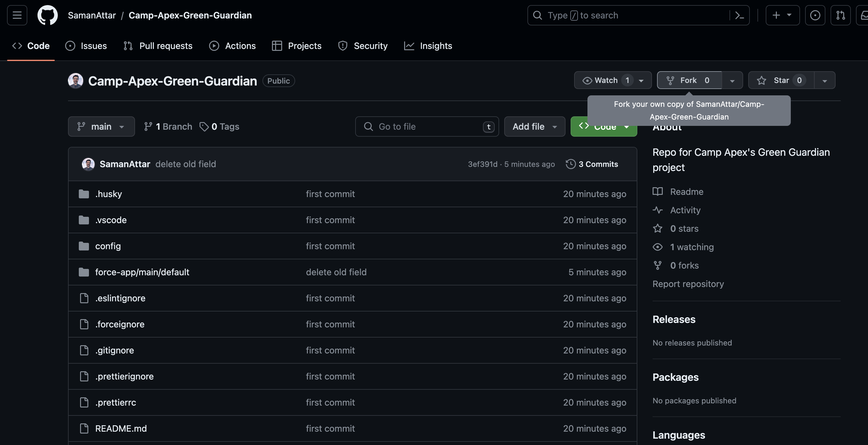This screenshot has height=445, width=868.
Task: Open the SamanAttar owner link in the breadcrumb
Action: [92, 15]
